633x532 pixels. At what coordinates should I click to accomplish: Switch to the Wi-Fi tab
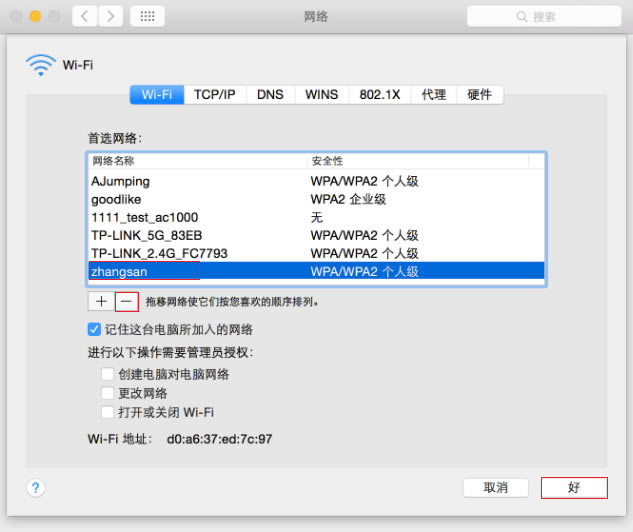(x=157, y=94)
